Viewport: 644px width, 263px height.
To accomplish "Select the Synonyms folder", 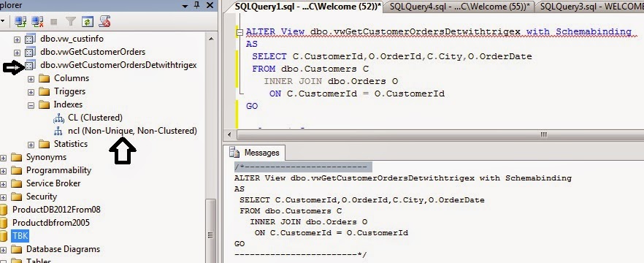I will pos(47,157).
